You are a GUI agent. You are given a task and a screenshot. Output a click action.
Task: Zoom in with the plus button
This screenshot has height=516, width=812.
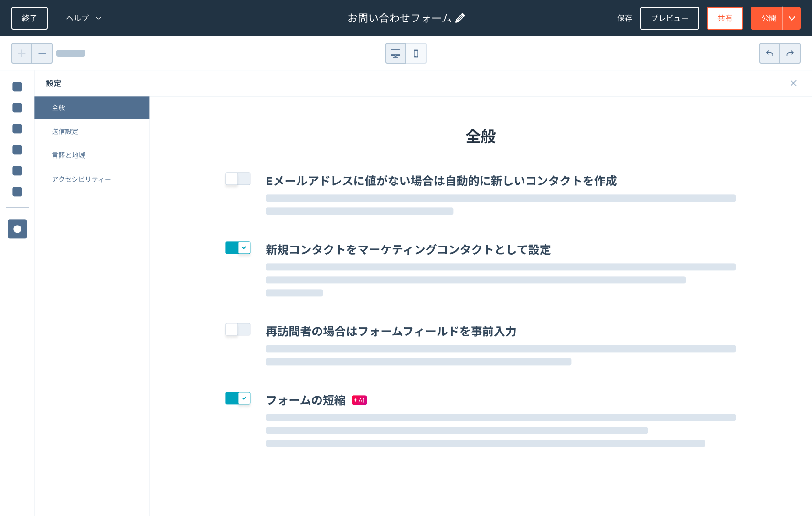tap(22, 54)
